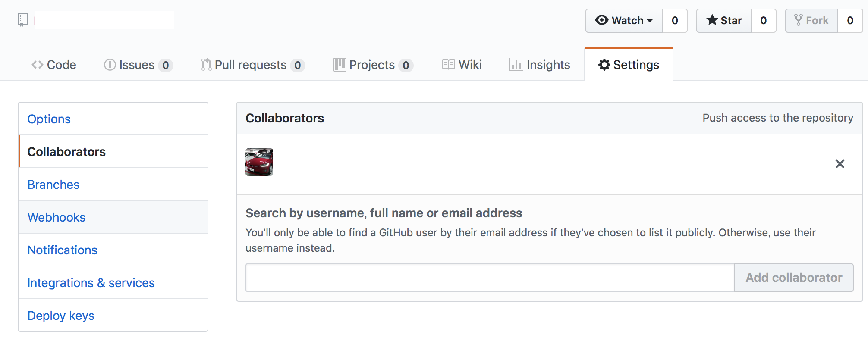Click the repository book icon
868x344 pixels.
coord(23,20)
